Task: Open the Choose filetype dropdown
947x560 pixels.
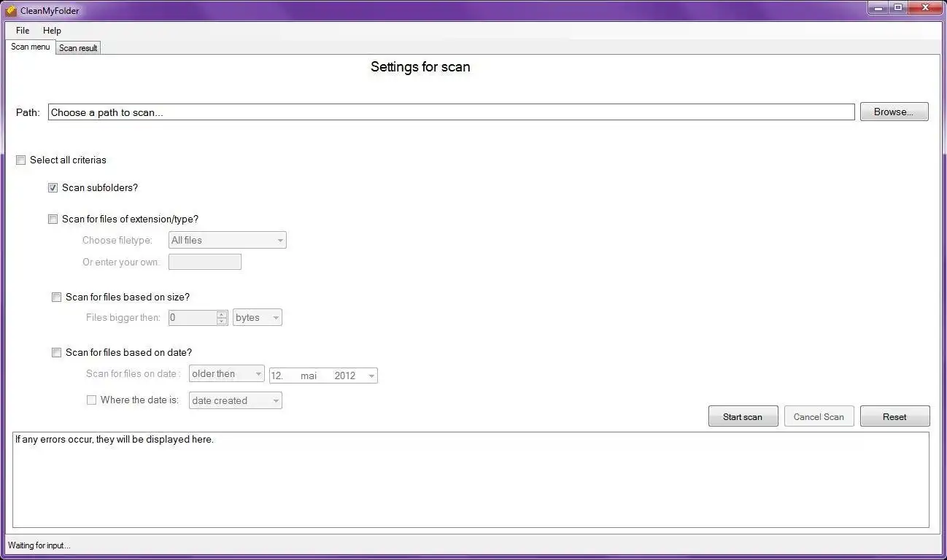Action: pos(227,240)
